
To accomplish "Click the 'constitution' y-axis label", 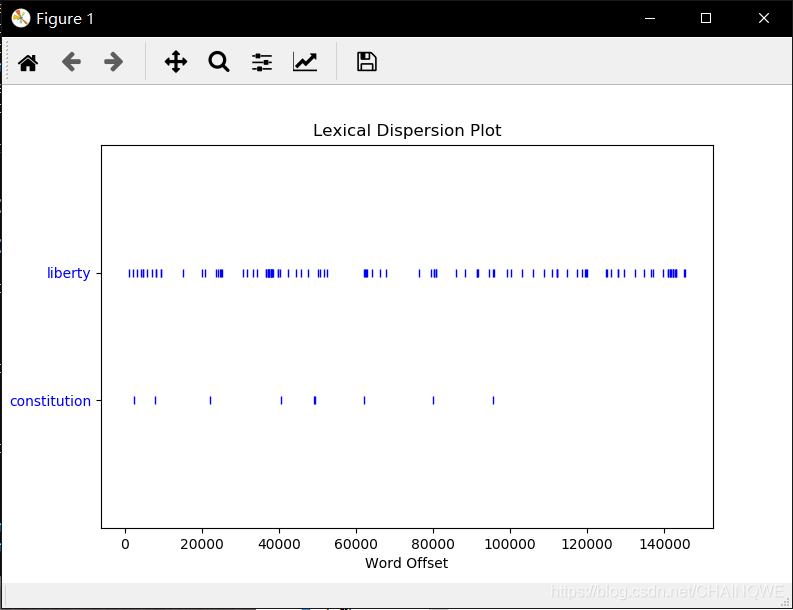I will [51, 401].
